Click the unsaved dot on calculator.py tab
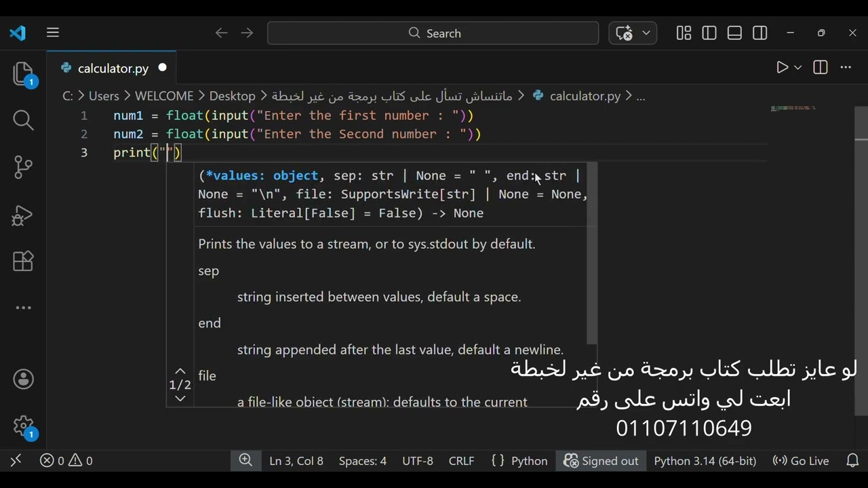The image size is (868, 488). [163, 68]
